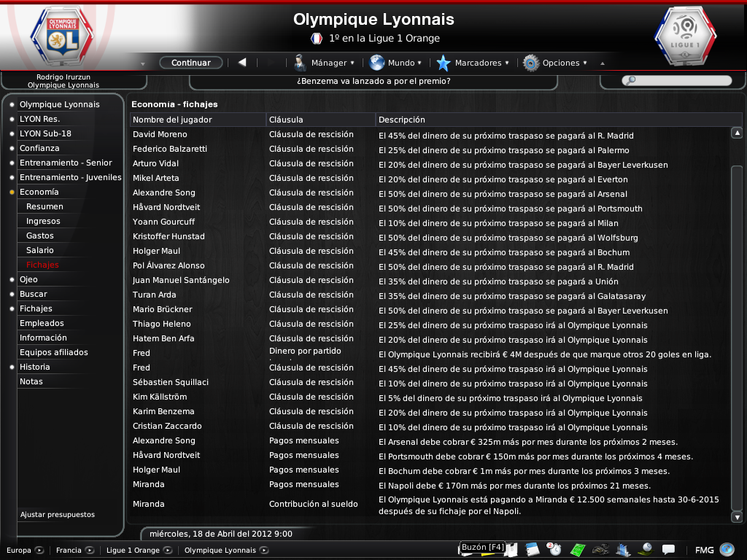Viewport: 747px width, 560px height.
Task: Collapse the toolbar with the up triangle
Action: [x=602, y=63]
